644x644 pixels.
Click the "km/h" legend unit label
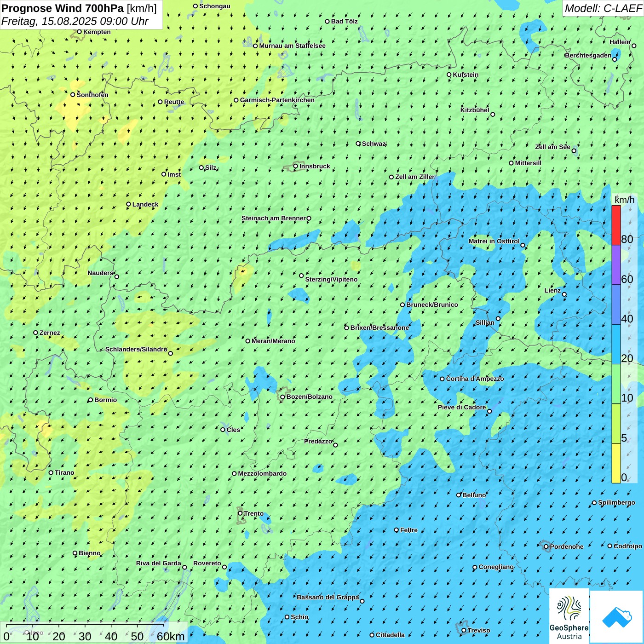click(624, 200)
